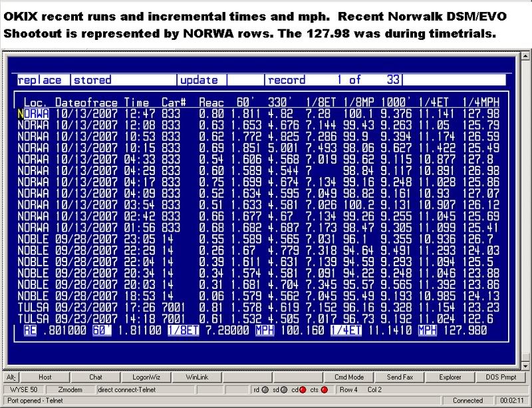Click the WYSE 50 emulation status field

pyautogui.click(x=23, y=389)
